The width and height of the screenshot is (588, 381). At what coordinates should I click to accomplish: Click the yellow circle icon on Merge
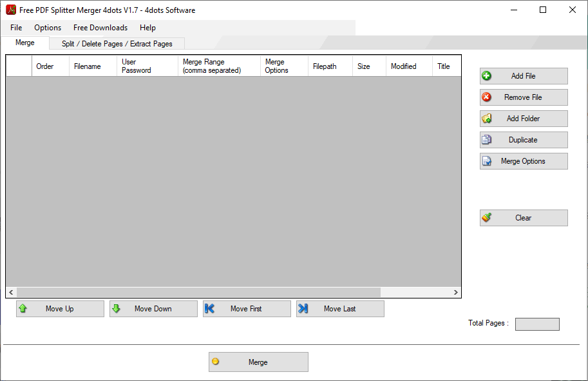click(215, 362)
